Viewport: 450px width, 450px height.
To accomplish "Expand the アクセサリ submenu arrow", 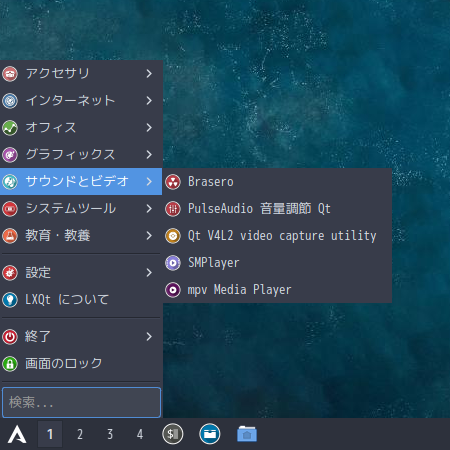I will [x=149, y=74].
